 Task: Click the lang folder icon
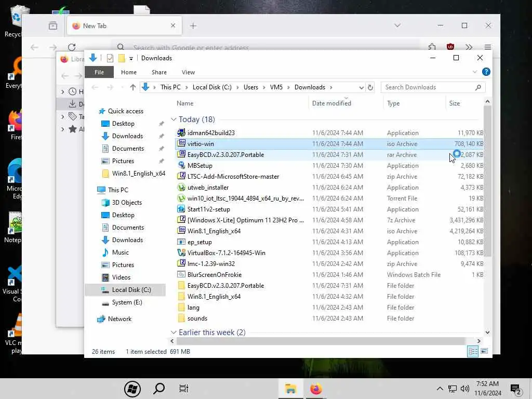point(181,308)
